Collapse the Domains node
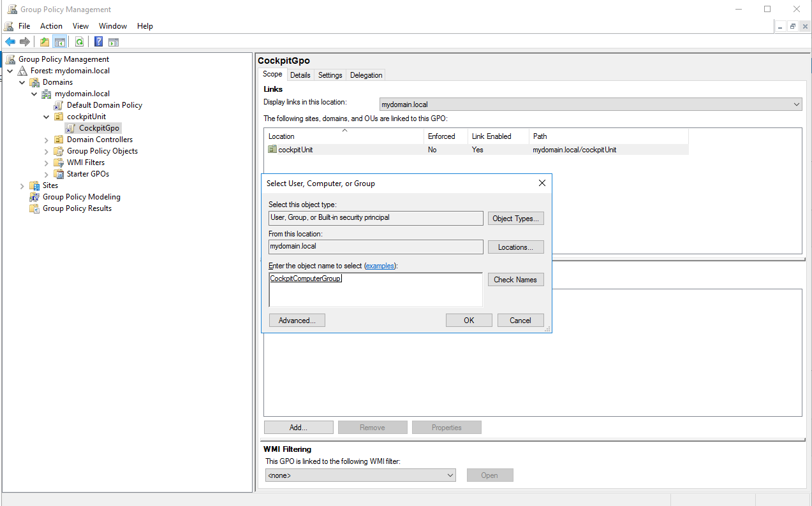This screenshot has width=812, height=506. tap(22, 82)
